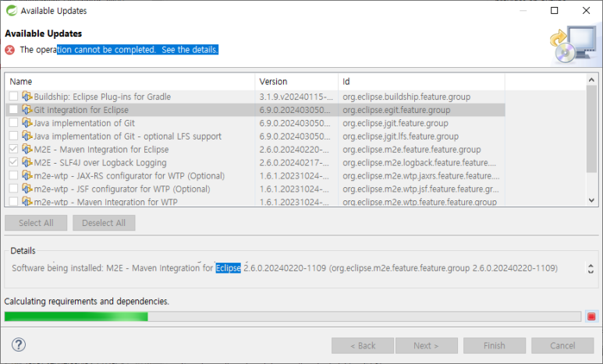The image size is (603, 364).
Task: Click the Buildship Gradle feature icon
Action: point(27,96)
